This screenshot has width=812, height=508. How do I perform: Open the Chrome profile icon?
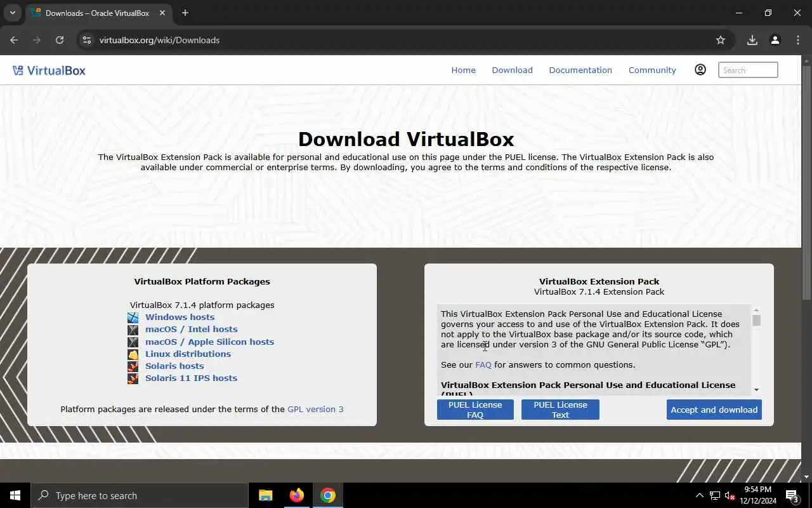[x=775, y=40]
